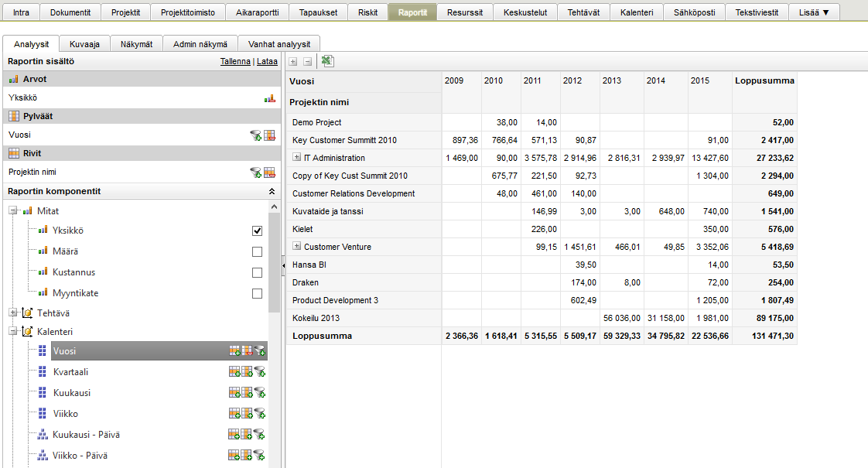The height and width of the screenshot is (468, 868).
Task: Open the Admin näkymä tab
Action: (x=200, y=44)
